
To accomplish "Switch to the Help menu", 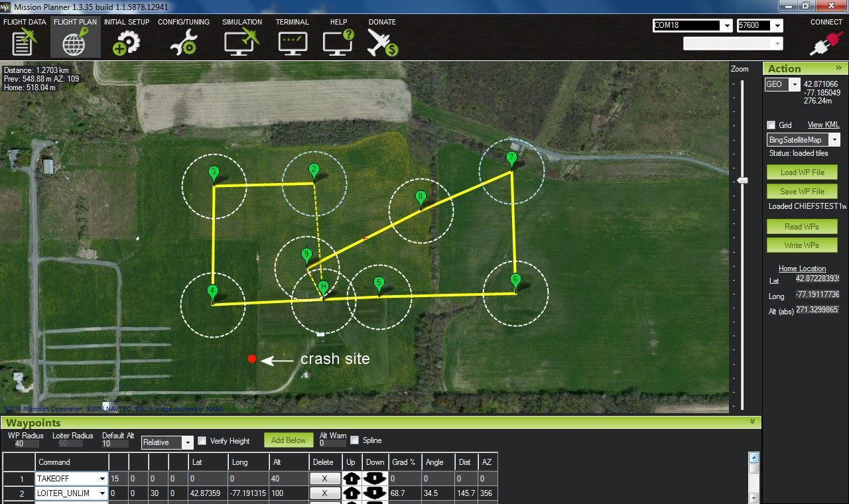I will point(338,36).
